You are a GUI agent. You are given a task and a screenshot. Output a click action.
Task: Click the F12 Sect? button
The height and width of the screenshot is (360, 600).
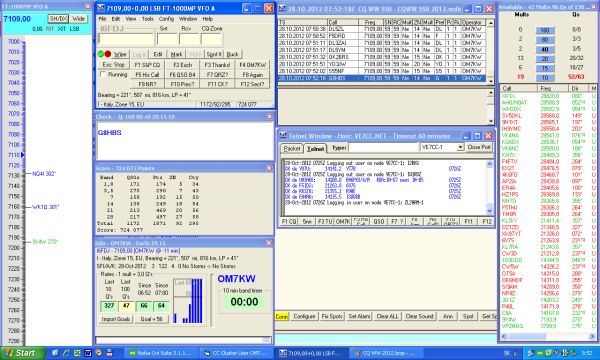(253, 84)
